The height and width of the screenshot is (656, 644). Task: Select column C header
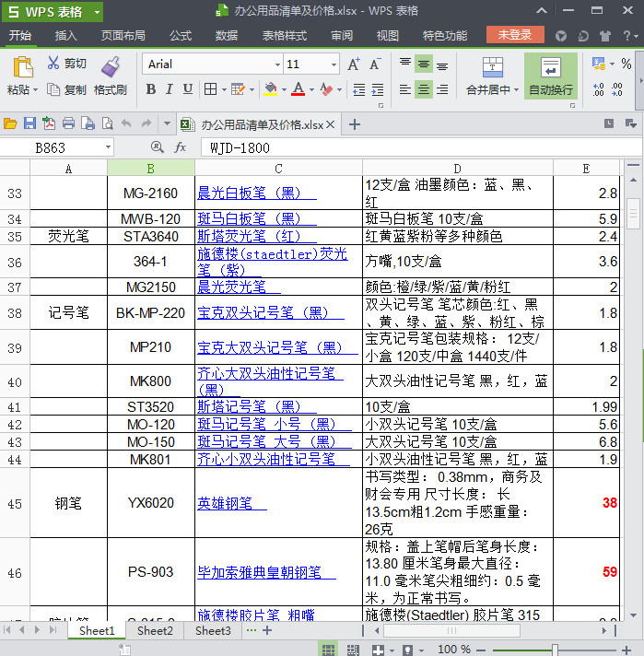click(x=278, y=169)
